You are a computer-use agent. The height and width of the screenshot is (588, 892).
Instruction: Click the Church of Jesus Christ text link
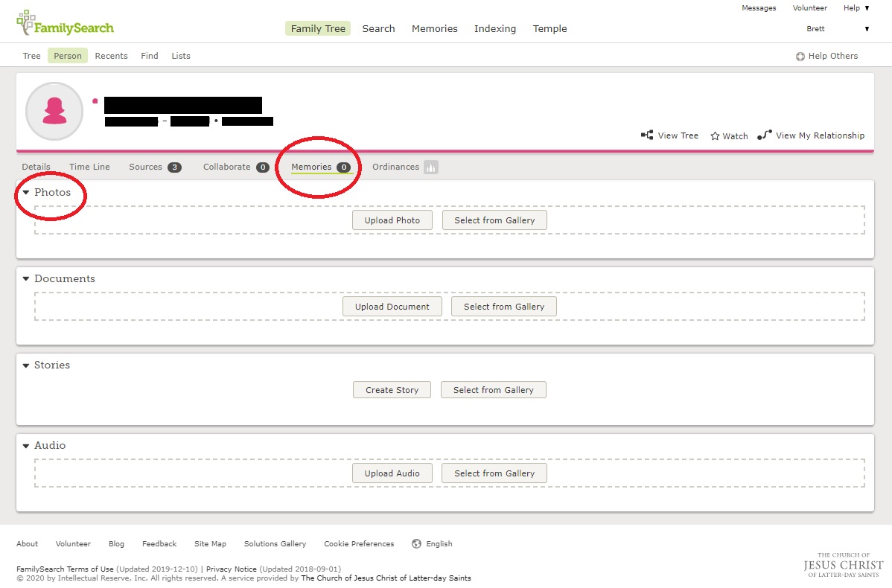coord(386,578)
